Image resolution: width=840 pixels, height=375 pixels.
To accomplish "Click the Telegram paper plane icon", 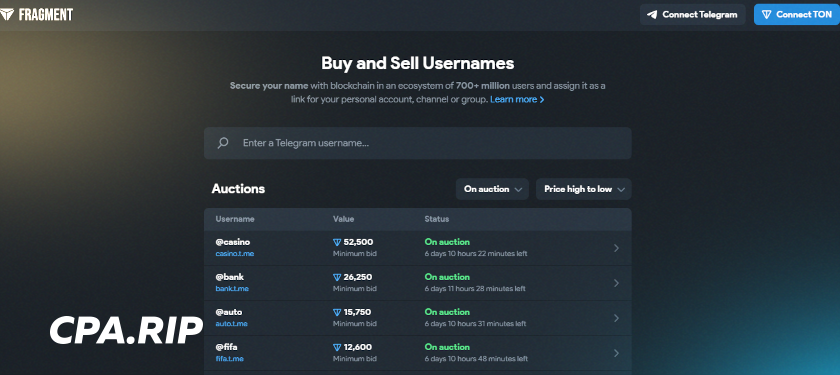I will pyautogui.click(x=652, y=15).
